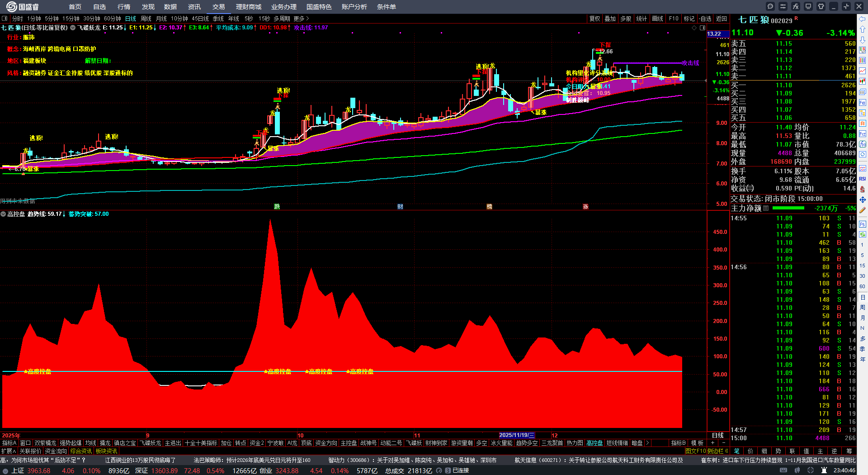
Task: Toggle 画线 drawing mode
Action: click(657, 19)
